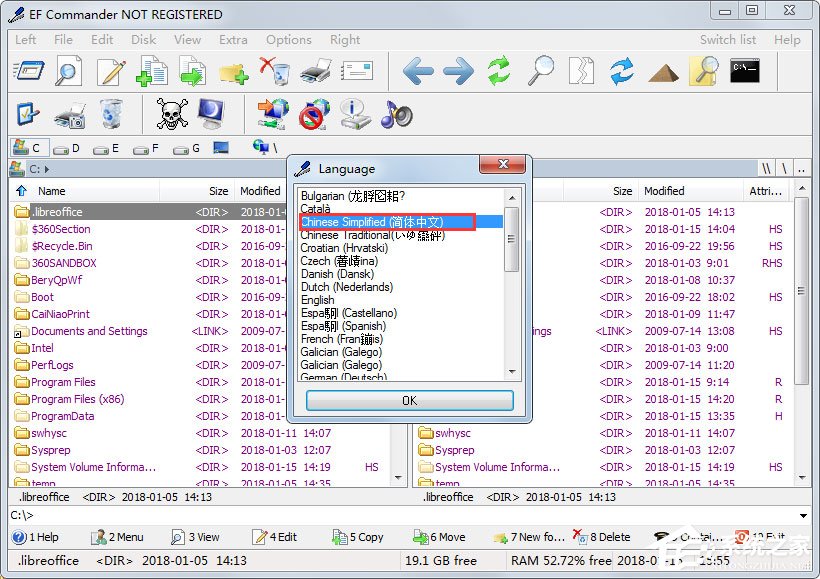Click the blue back arrow icon
Viewport: 820px width, 579px height.
(417, 71)
